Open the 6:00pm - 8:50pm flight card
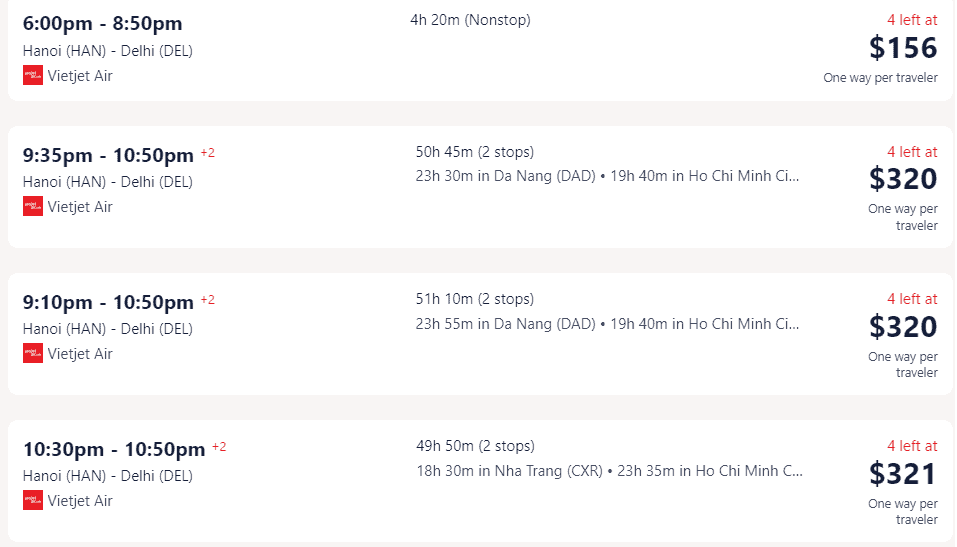 pos(480,49)
